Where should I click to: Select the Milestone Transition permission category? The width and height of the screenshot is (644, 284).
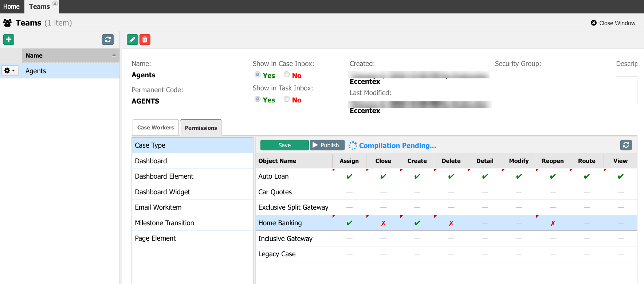[164, 223]
